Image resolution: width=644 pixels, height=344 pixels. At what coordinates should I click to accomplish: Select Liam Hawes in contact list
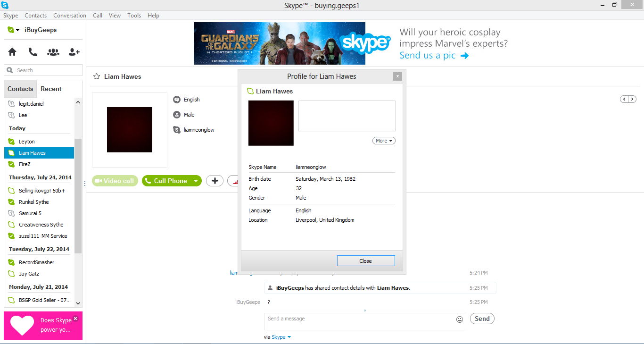[x=39, y=153]
